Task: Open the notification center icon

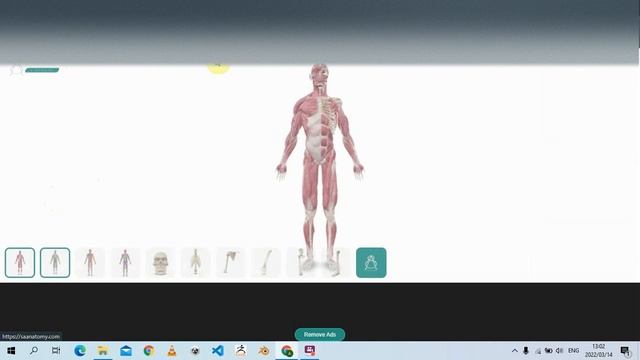Action: point(626,351)
